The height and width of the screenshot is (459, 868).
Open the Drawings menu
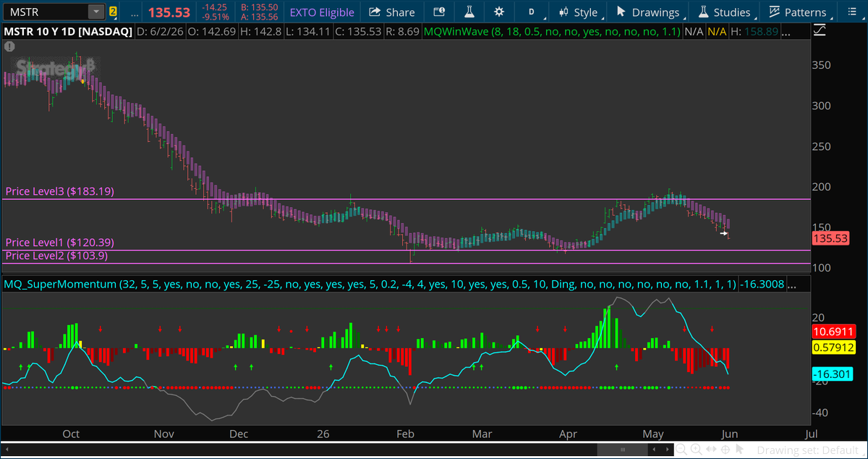[x=648, y=12]
